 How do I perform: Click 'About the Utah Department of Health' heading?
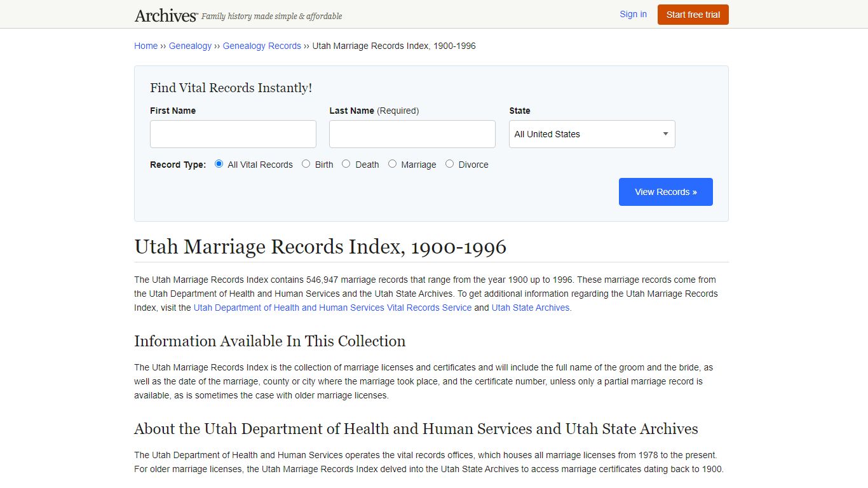pyautogui.click(x=416, y=429)
